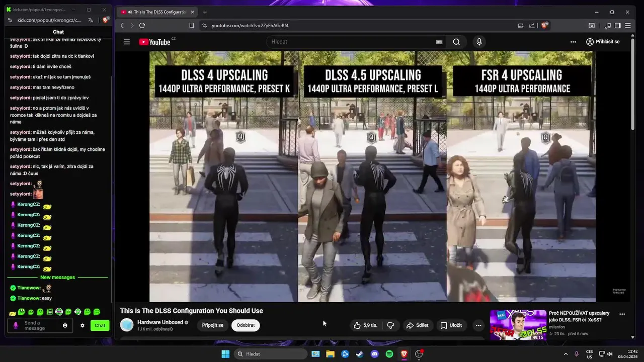Open the recommended video title about upscalery

(579, 316)
